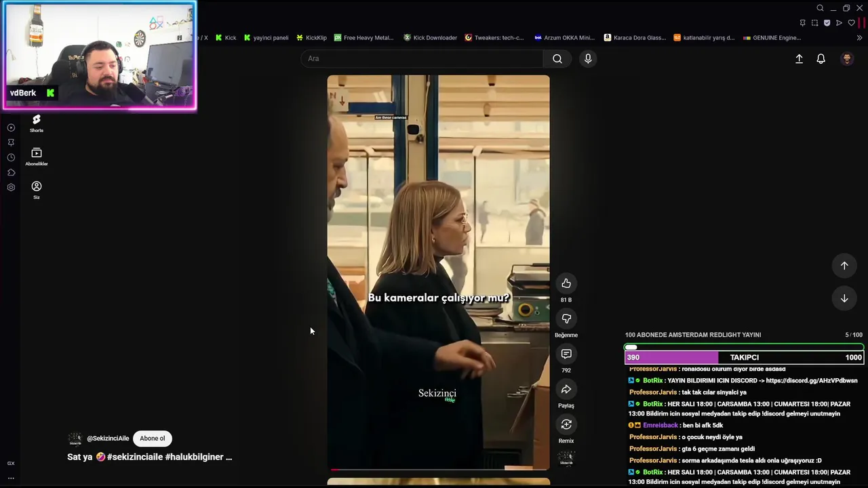Open the upload/create icon
The image size is (868, 488).
click(799, 59)
